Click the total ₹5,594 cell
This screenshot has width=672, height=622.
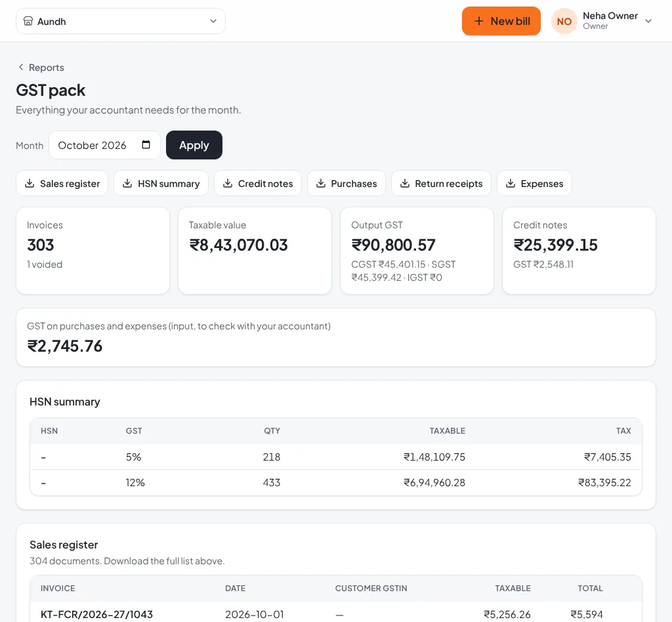(x=587, y=614)
